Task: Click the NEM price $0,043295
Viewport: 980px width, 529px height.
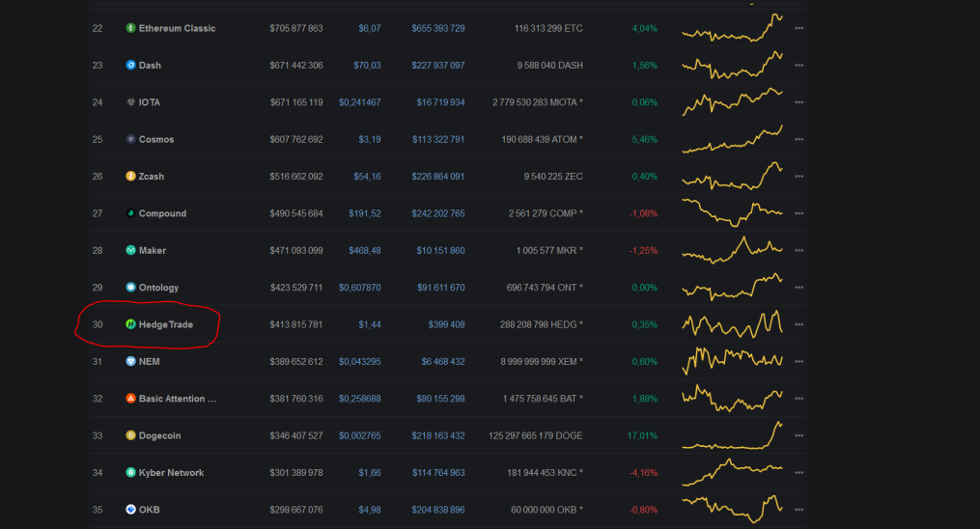Action: (359, 362)
